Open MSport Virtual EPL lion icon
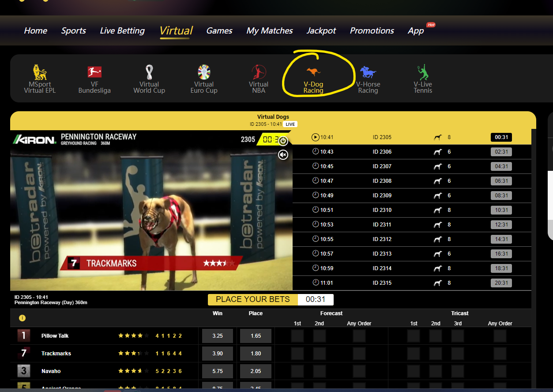Viewport: 553px width, 392px height. (40, 73)
